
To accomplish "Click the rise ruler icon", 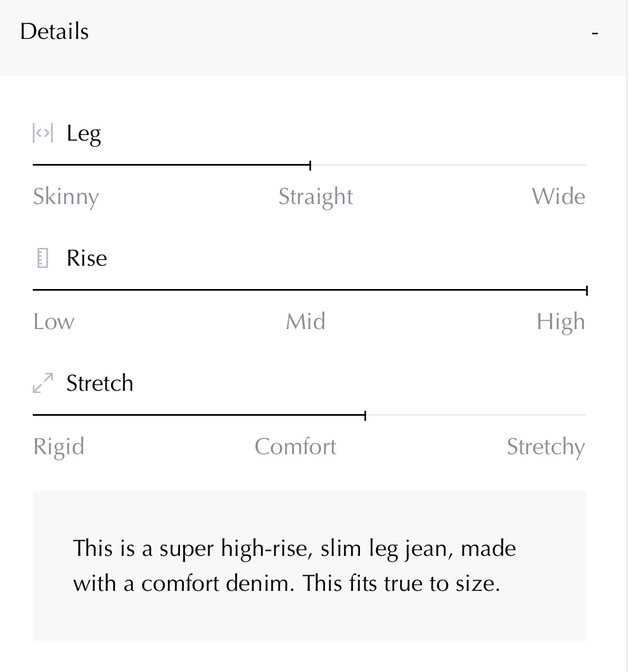I will (43, 258).
